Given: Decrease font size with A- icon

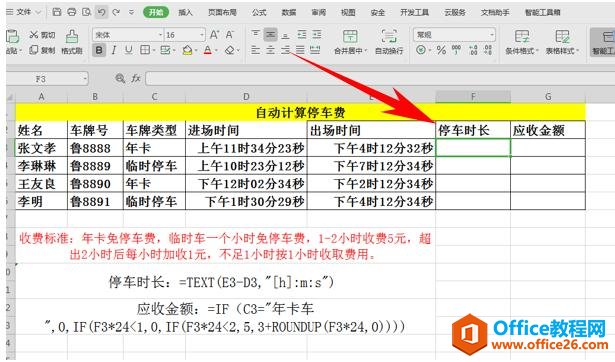Looking at the screenshot, I should click(230, 35).
